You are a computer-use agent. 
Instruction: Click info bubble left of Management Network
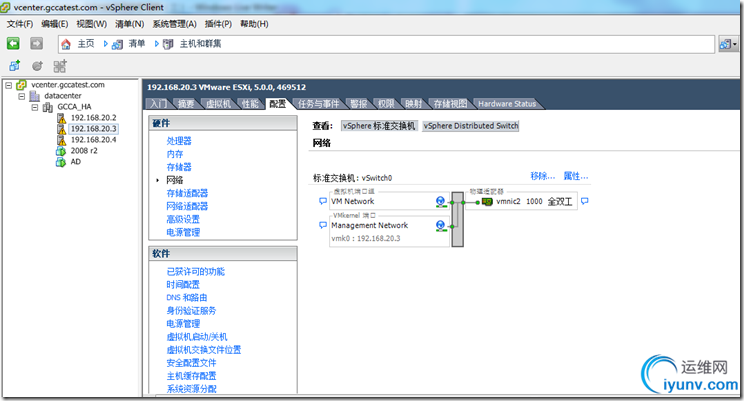(323, 225)
